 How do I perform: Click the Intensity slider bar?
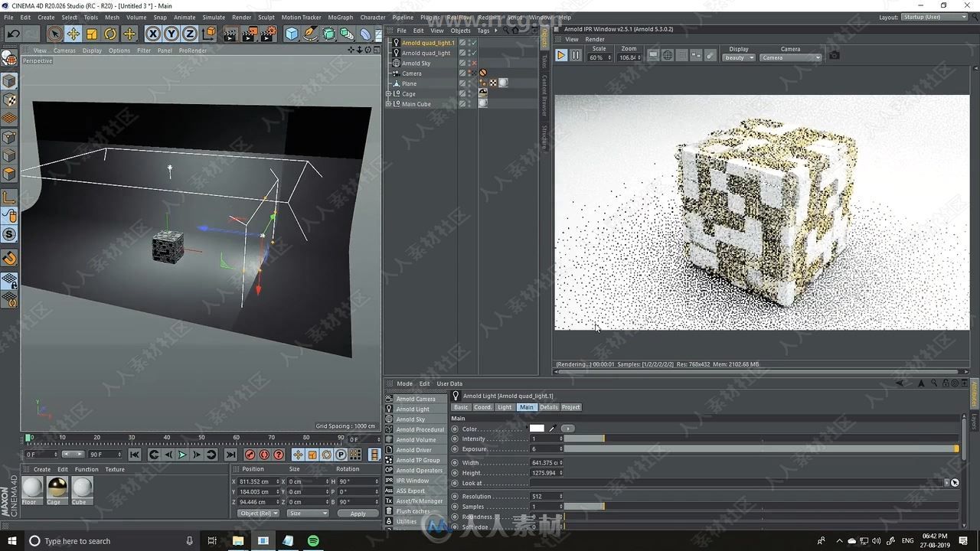point(761,439)
